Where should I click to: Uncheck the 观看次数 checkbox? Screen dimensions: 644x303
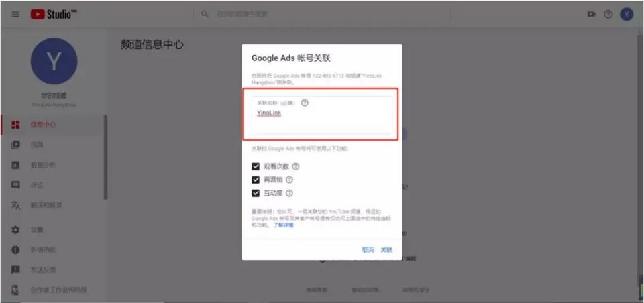click(x=256, y=166)
